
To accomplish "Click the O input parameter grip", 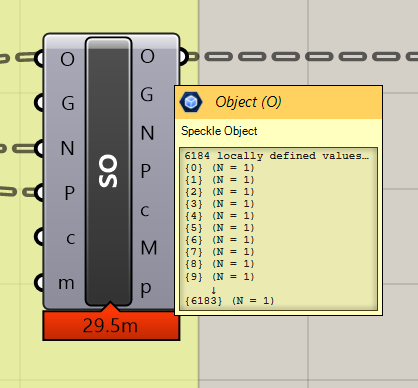I will pyautogui.click(x=39, y=59).
